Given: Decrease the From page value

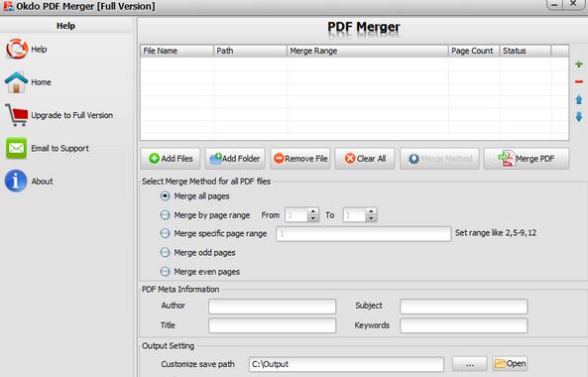Looking at the screenshot, I should 312,218.
